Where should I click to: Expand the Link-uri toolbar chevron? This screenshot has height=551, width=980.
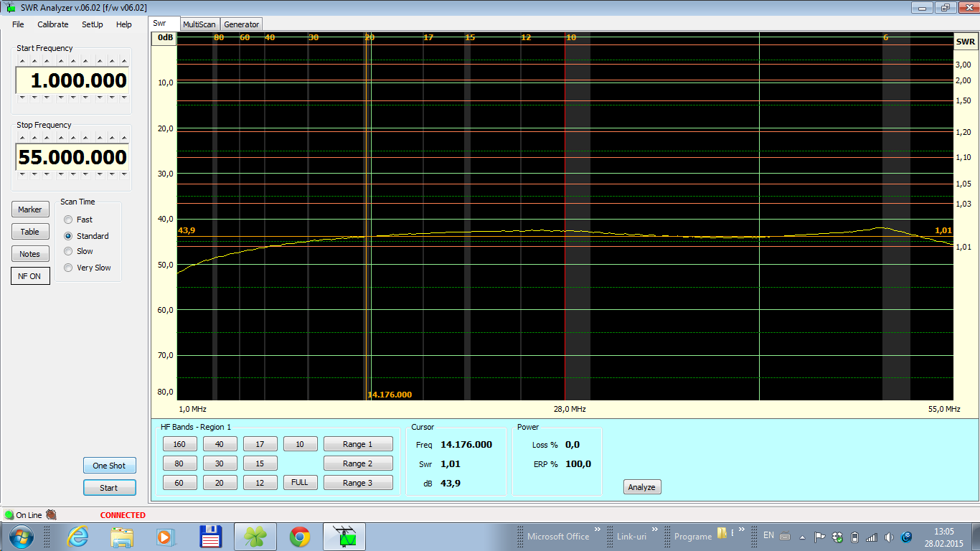click(654, 530)
